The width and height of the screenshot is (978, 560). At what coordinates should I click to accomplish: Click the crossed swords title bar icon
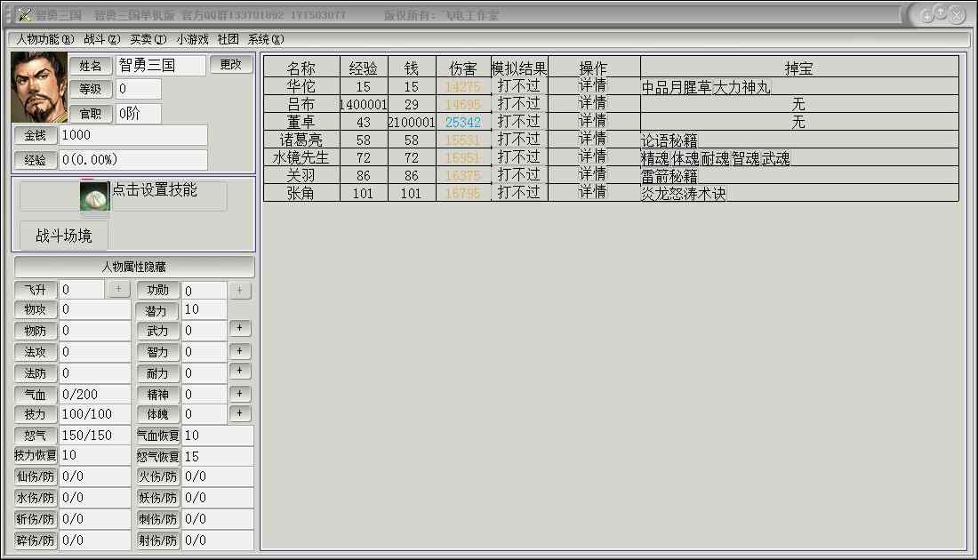(x=24, y=15)
